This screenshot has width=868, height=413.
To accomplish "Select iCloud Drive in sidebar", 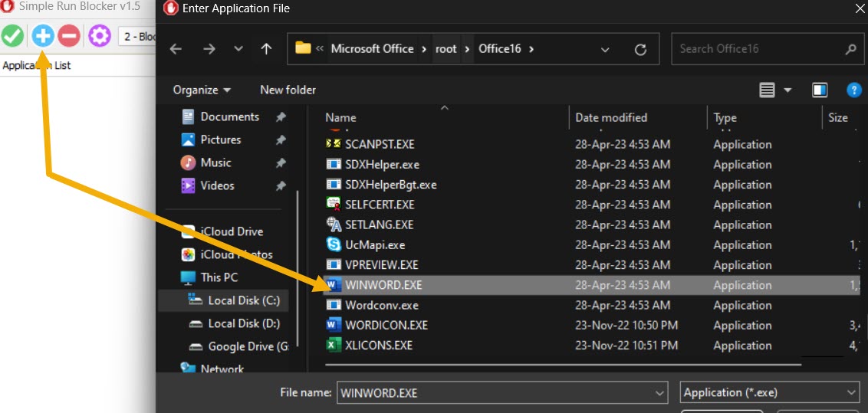I will 232,231.
